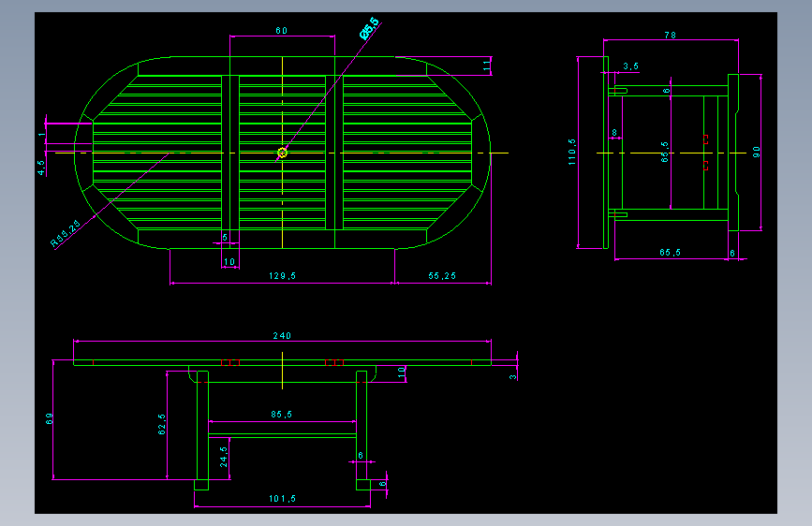Viewport: 812px width, 526px height.
Task: Click the "11" dimension at the plan's top right
Action: pos(486,66)
